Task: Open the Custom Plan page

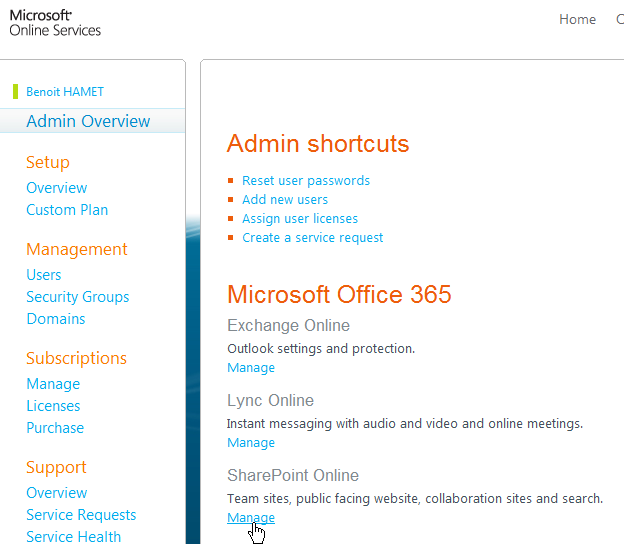Action: [x=67, y=210]
